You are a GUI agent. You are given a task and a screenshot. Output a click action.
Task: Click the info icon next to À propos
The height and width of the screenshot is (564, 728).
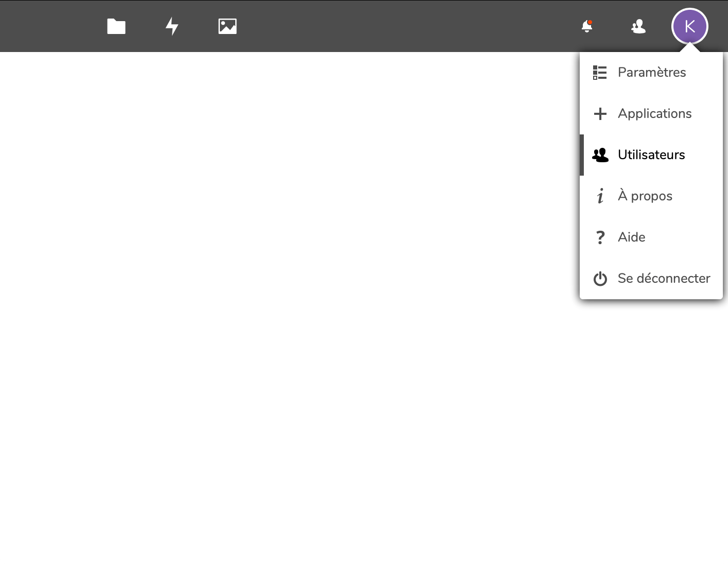tap(600, 196)
